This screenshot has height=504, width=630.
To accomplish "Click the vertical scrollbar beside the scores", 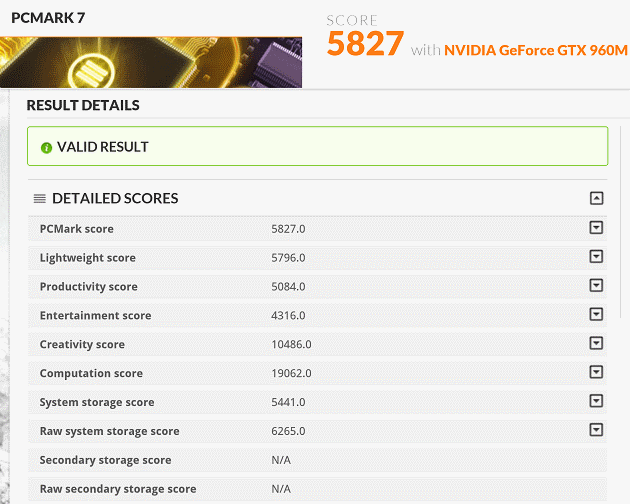I will (x=621, y=222).
